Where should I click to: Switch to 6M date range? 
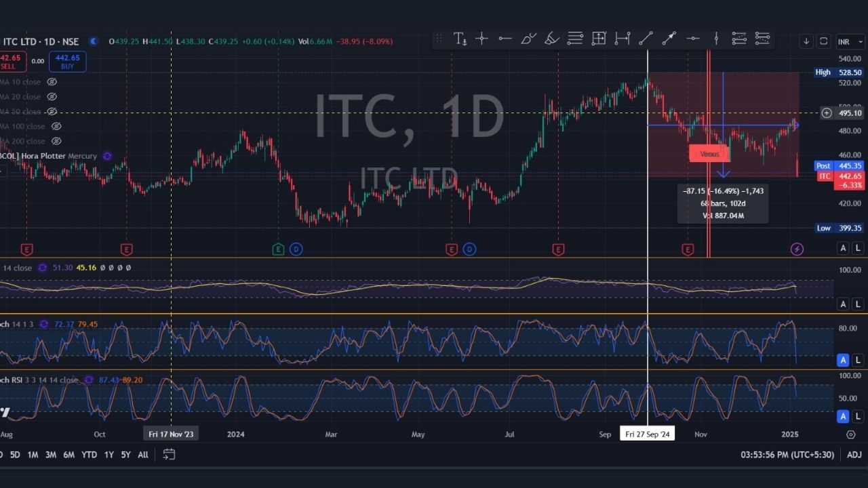[x=69, y=455]
